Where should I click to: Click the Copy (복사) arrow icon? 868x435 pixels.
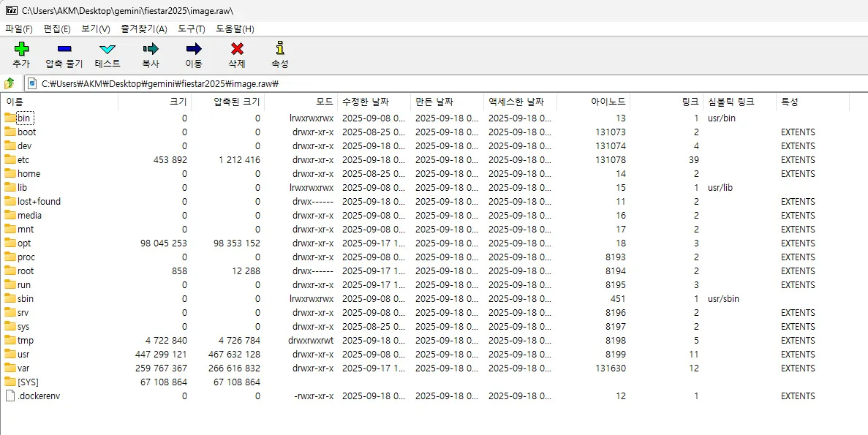pyautogui.click(x=151, y=50)
